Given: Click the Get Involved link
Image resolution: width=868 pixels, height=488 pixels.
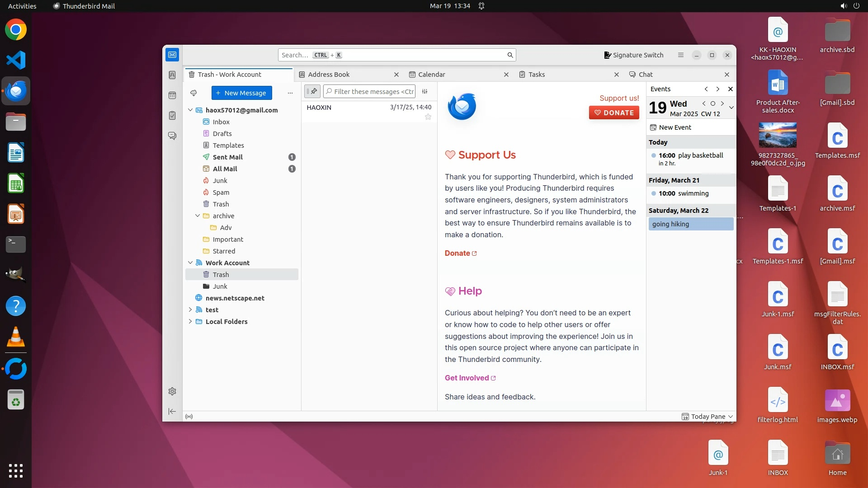Looking at the screenshot, I should point(467,378).
